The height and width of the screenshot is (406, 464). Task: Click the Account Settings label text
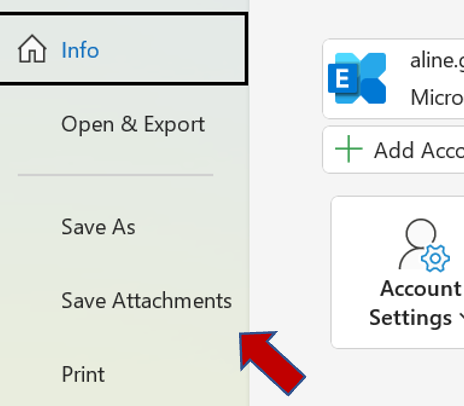tap(417, 303)
